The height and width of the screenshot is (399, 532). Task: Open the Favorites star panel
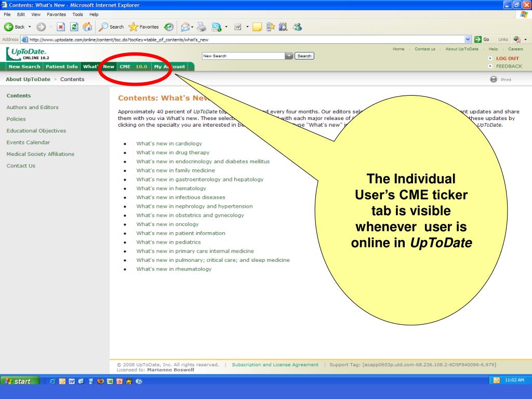[x=133, y=27]
